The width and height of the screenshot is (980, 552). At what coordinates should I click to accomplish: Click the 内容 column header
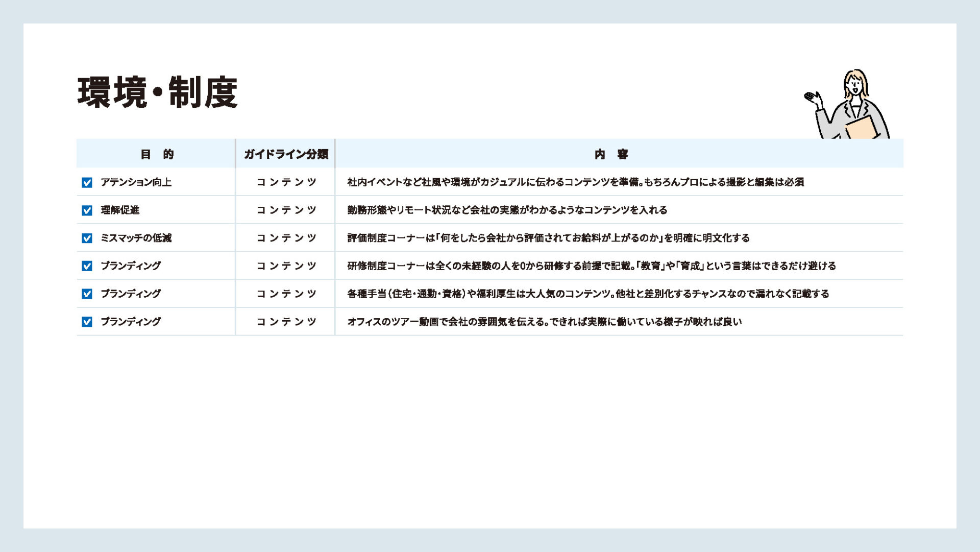[611, 154]
